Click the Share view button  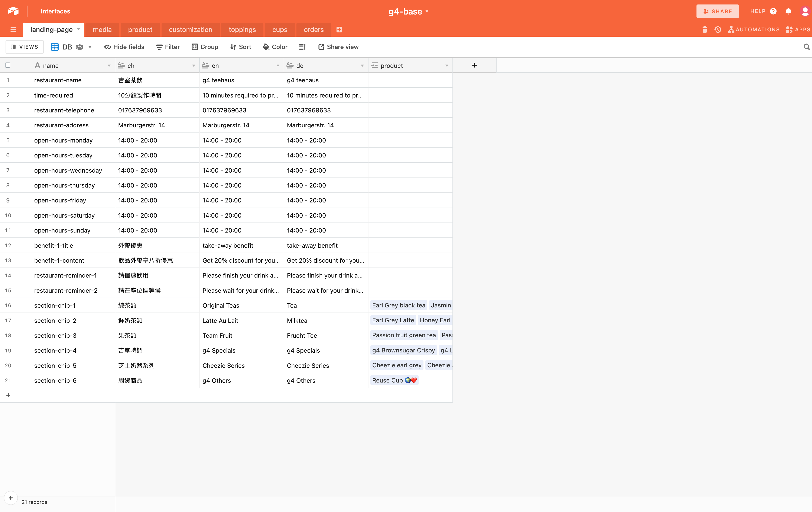pyautogui.click(x=338, y=47)
